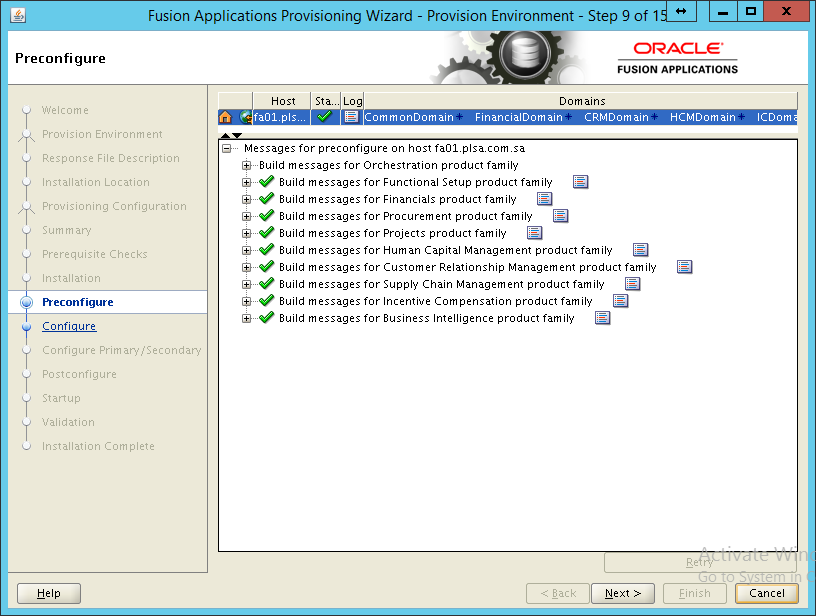Click FinancialDomain in host row
Image resolution: width=816 pixels, height=616 pixels.
(518, 117)
